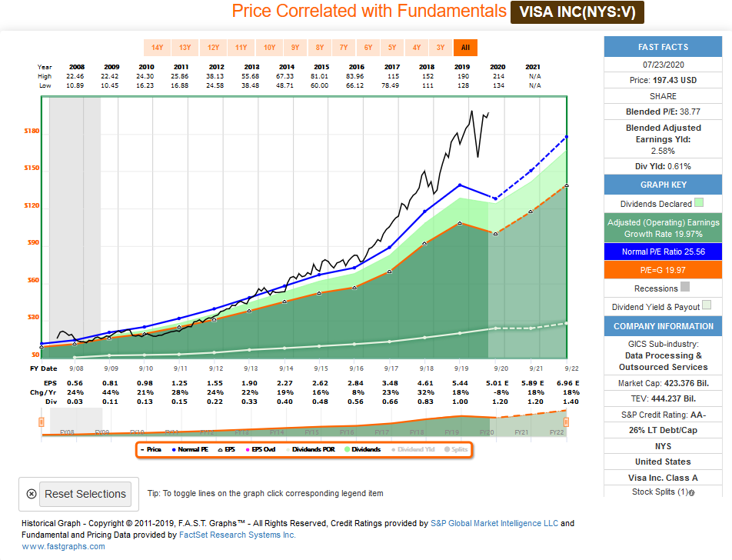The image size is (732, 560).
Task: Select the All time range tab
Action: click(x=465, y=48)
